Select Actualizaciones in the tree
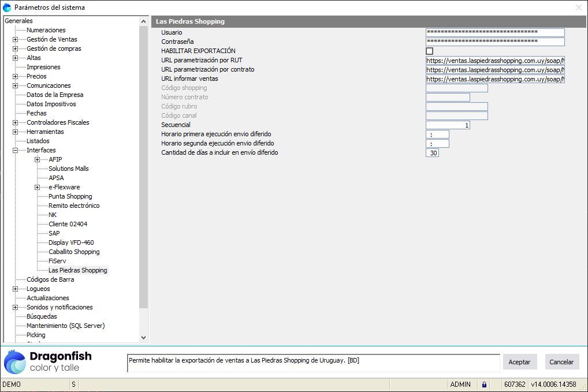Screen dimensions: 588x392 pyautogui.click(x=47, y=298)
